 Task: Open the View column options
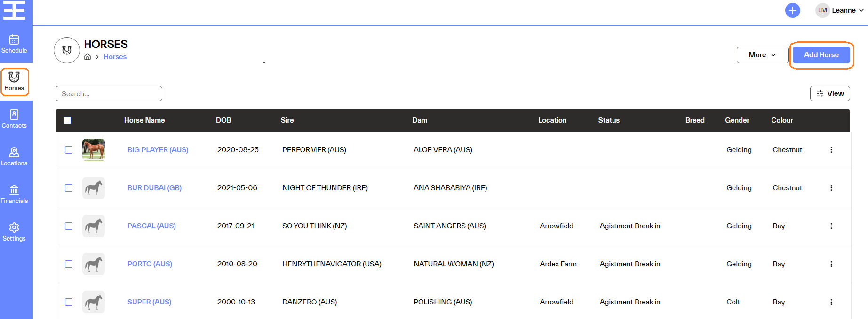829,93
